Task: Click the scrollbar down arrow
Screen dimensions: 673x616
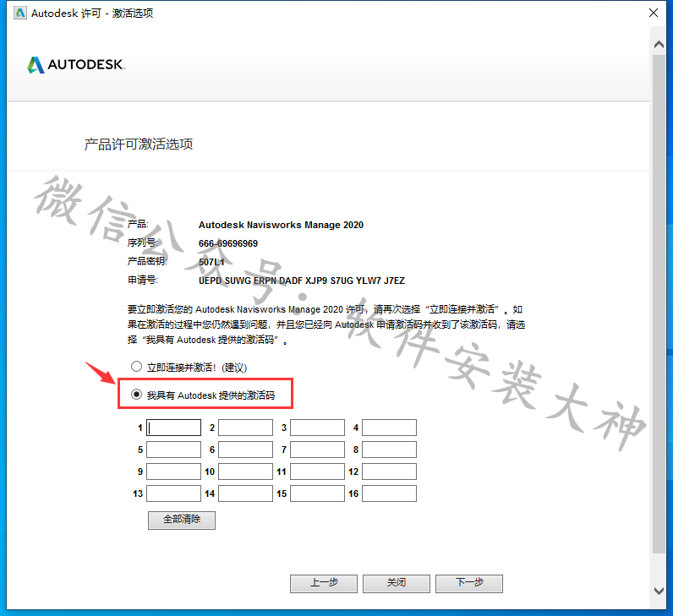Action: (x=659, y=591)
